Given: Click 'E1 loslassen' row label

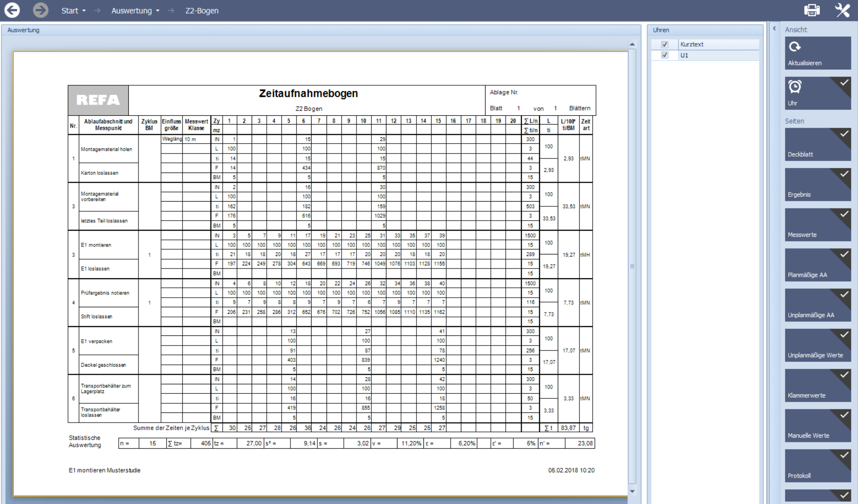Looking at the screenshot, I should (x=95, y=269).
